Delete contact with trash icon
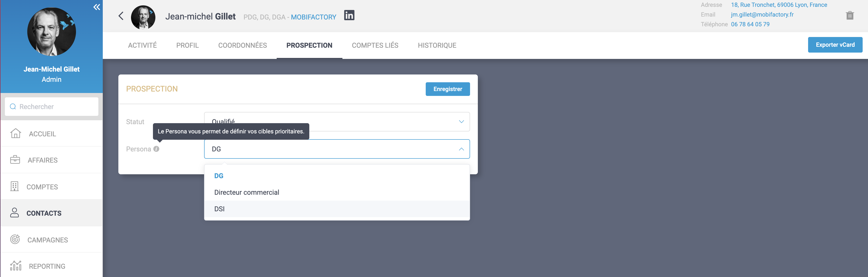868x277 pixels. tap(849, 16)
